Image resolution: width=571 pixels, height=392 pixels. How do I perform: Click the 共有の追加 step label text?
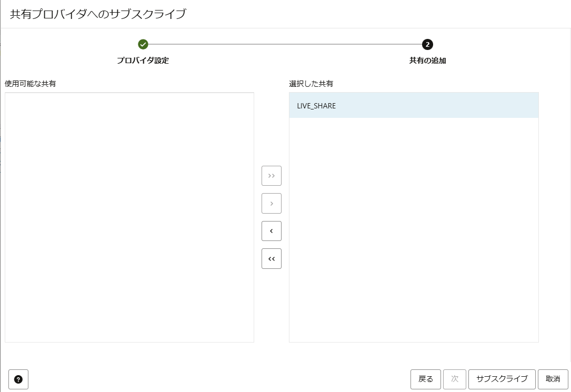427,60
